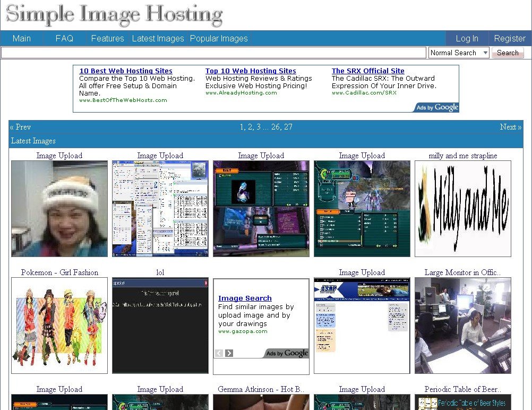
Task: Open the ASAP website screenshot thumbnail
Action: pos(362,326)
